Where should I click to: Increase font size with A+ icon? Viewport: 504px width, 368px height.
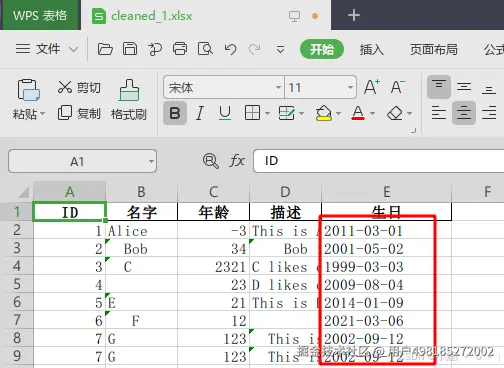(371, 87)
